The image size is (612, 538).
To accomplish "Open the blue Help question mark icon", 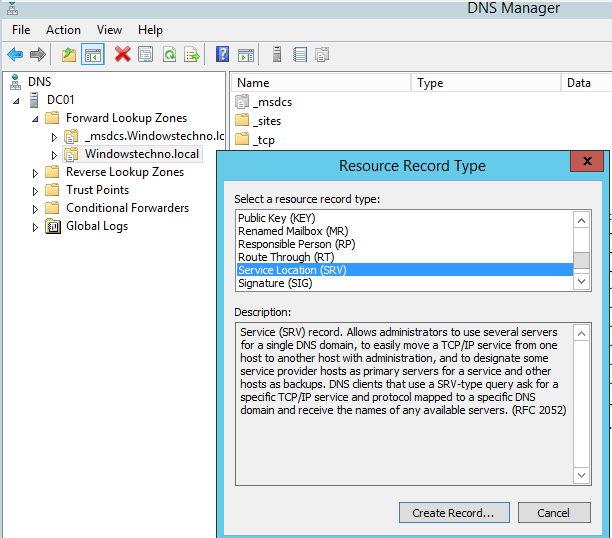I will pyautogui.click(x=222, y=54).
